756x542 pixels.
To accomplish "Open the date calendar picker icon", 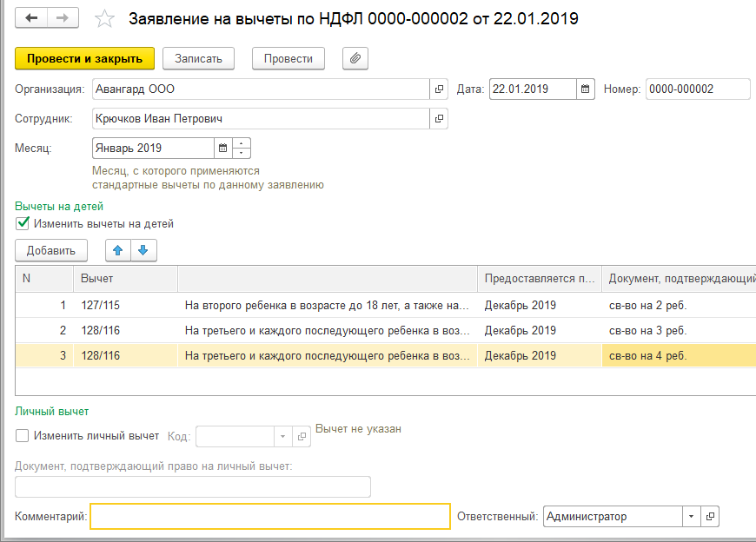I will (x=586, y=89).
